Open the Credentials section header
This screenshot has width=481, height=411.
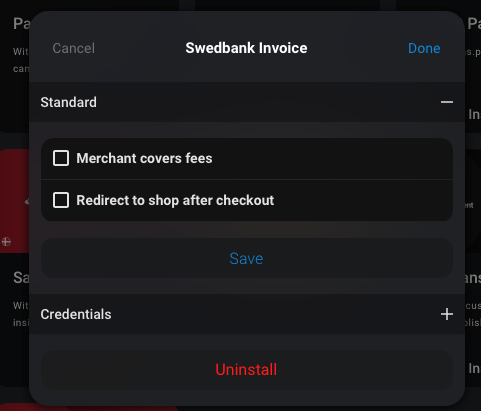(x=247, y=314)
